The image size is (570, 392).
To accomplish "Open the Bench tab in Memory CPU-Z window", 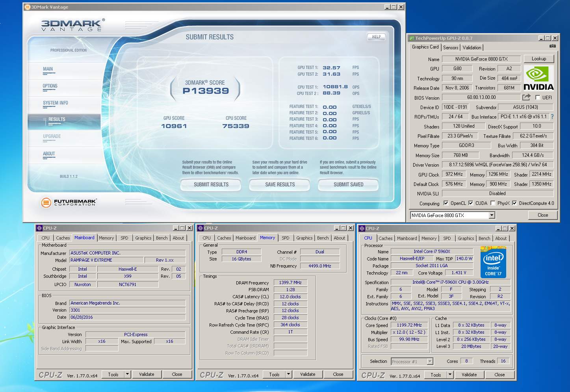I will coord(323,238).
